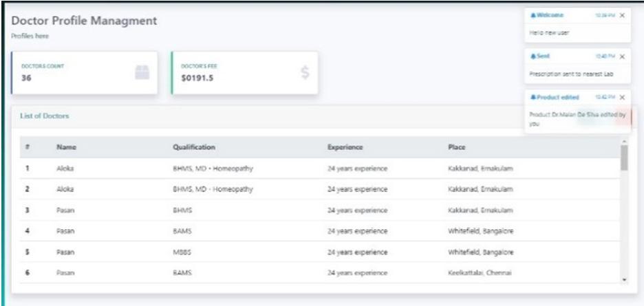Open the List of Doctors heading
The image size is (644, 306).
tap(45, 116)
